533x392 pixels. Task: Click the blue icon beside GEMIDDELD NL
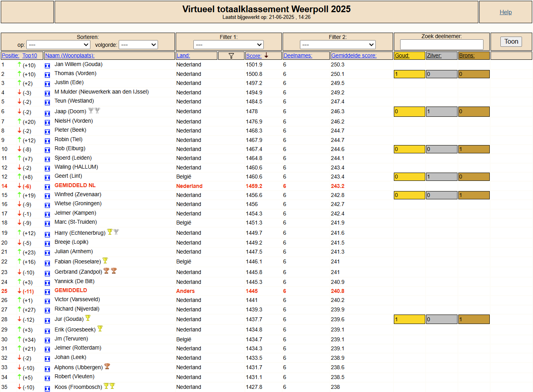pyautogui.click(x=47, y=187)
